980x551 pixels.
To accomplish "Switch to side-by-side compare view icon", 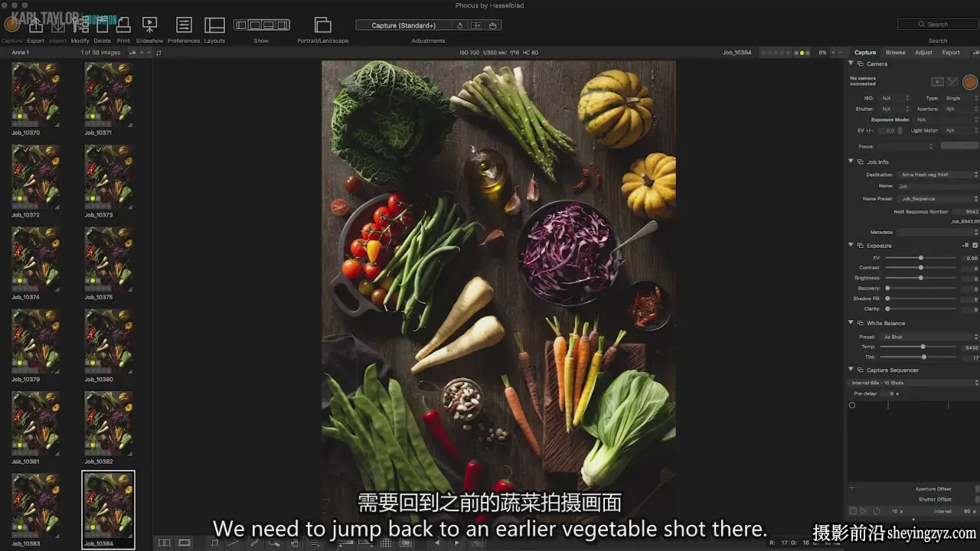I will [164, 543].
